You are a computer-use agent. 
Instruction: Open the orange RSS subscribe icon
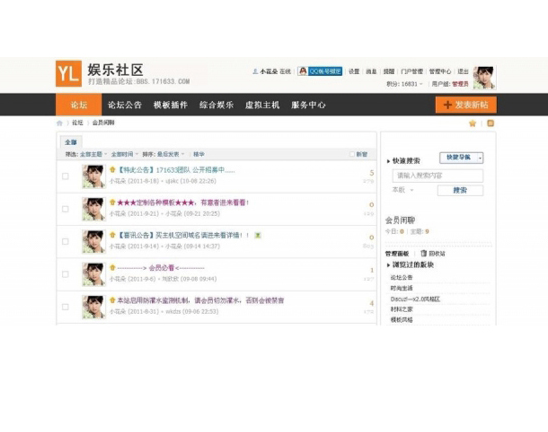tap(490, 123)
